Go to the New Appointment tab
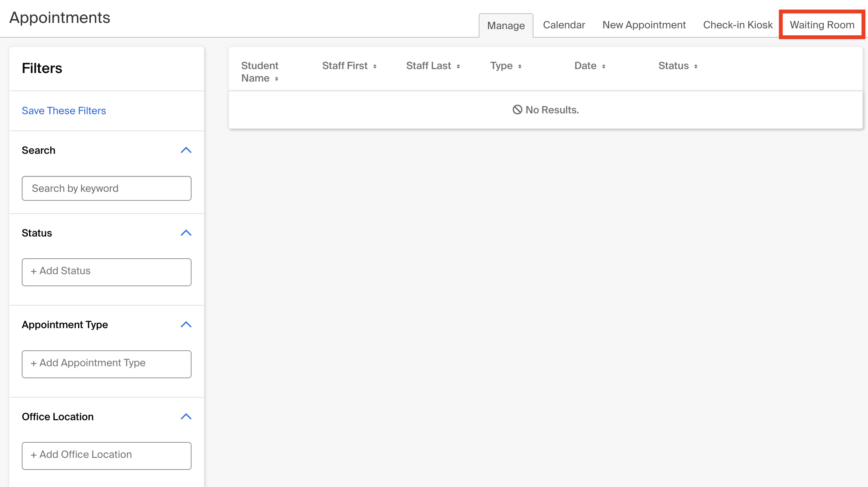Image resolution: width=868 pixels, height=487 pixels. click(644, 25)
